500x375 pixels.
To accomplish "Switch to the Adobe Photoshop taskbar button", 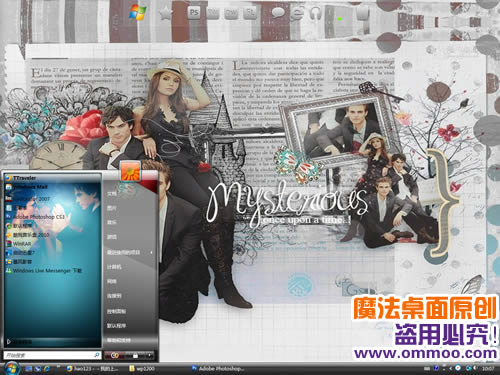I will tap(218, 368).
